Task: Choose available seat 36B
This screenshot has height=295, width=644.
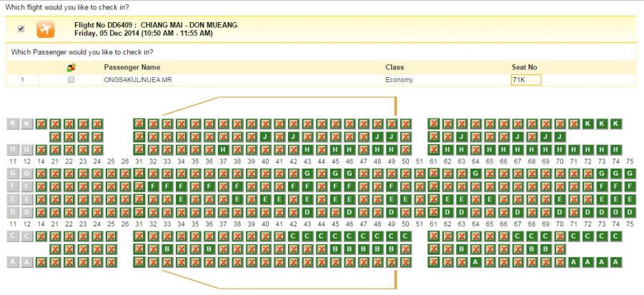Action: pos(209,249)
